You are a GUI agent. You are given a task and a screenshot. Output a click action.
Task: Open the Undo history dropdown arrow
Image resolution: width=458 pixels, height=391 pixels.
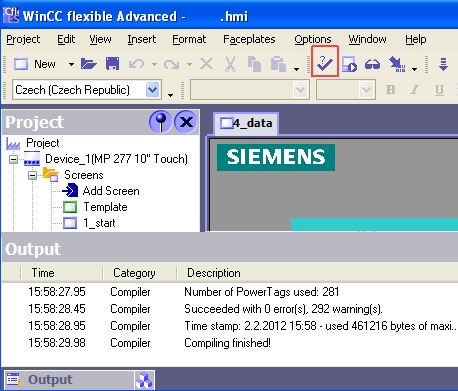pos(154,64)
